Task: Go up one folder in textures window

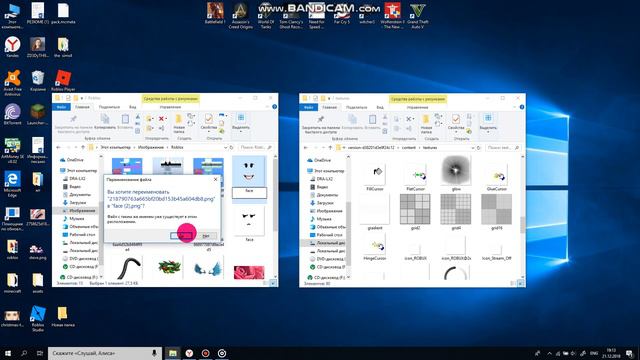Action: coord(330,148)
